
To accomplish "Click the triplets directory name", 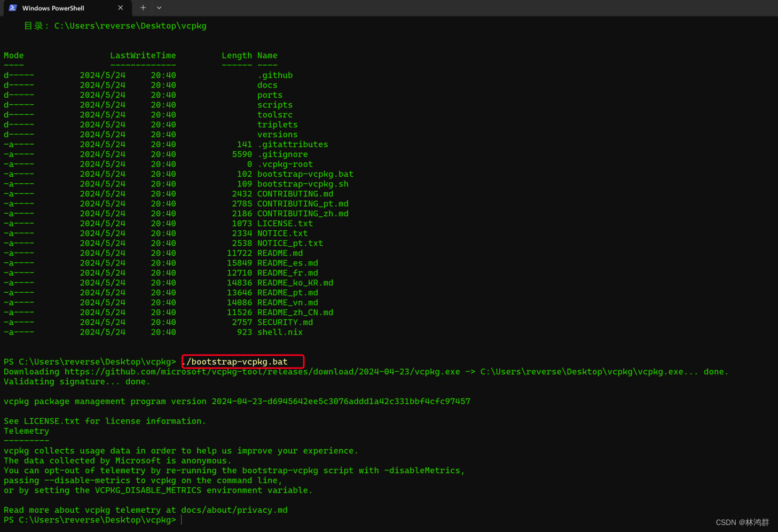I will pos(278,124).
